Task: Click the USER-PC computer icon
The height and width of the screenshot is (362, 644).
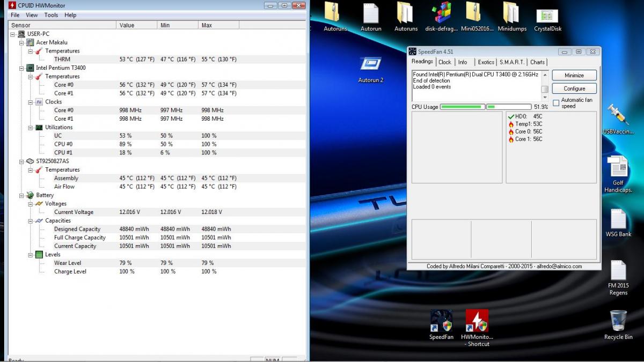Action: [21, 34]
